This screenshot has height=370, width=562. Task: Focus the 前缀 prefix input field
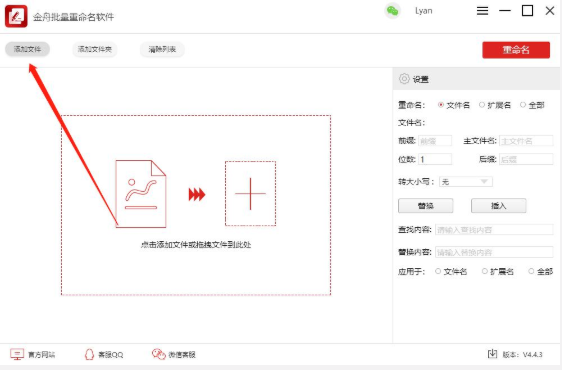(435, 141)
